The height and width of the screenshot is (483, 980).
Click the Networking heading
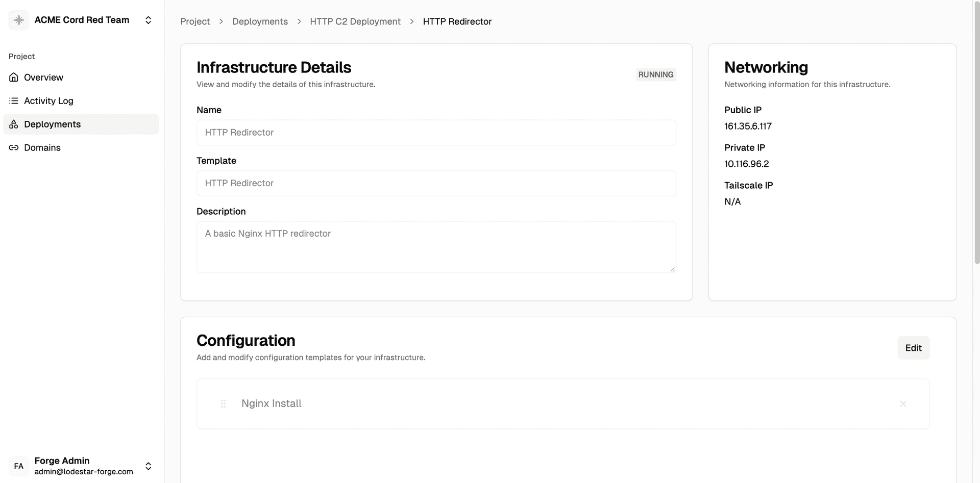(766, 67)
